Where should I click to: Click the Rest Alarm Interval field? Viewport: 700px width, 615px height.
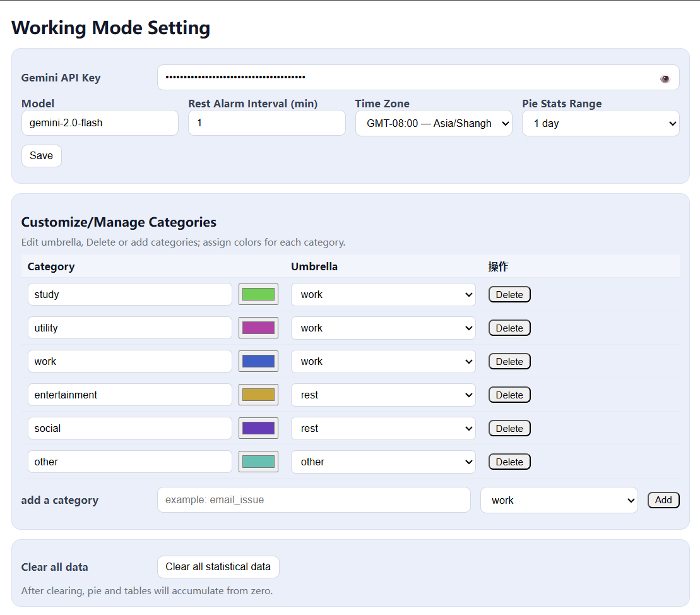click(x=267, y=123)
